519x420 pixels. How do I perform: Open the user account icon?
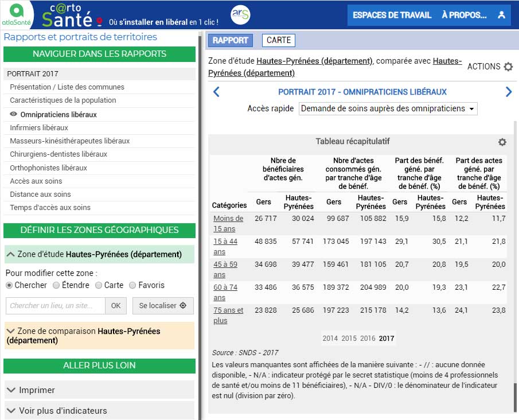pos(501,15)
